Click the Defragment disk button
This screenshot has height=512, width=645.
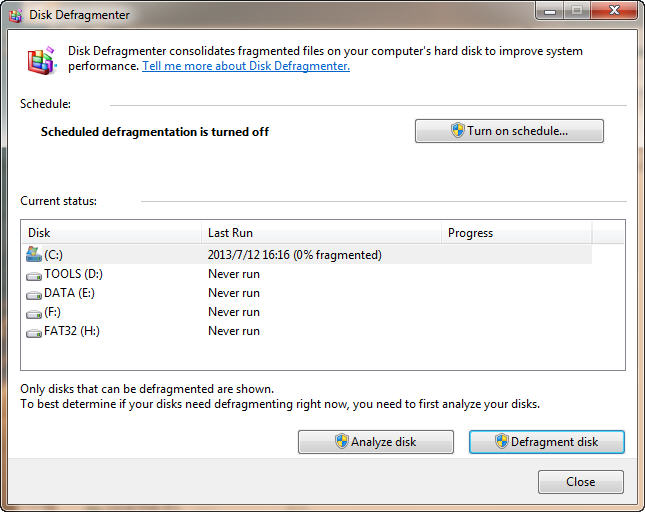pyautogui.click(x=547, y=442)
